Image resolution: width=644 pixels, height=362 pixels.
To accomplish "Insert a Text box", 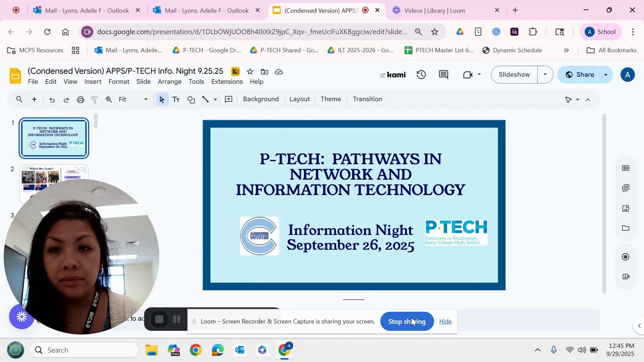I will click(176, 100).
